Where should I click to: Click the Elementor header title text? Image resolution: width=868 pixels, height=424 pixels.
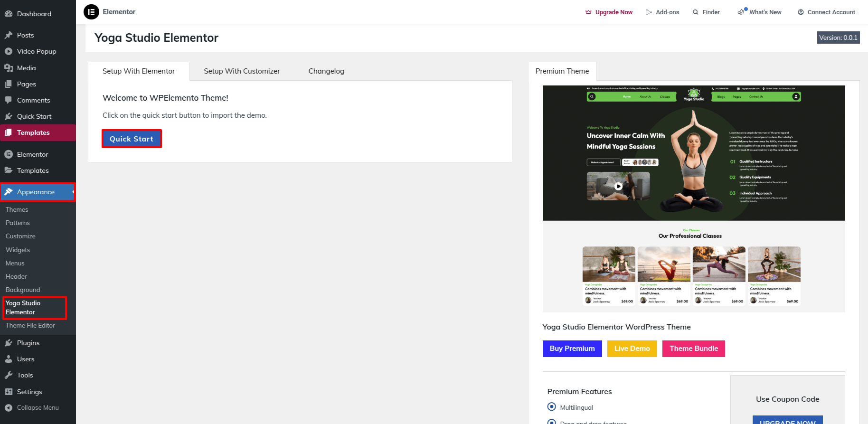tap(119, 12)
